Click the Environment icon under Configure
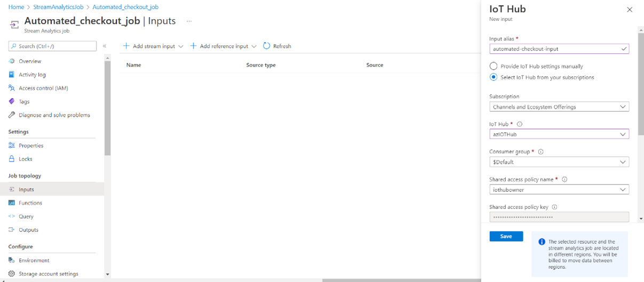The image size is (644, 282). [x=12, y=260]
